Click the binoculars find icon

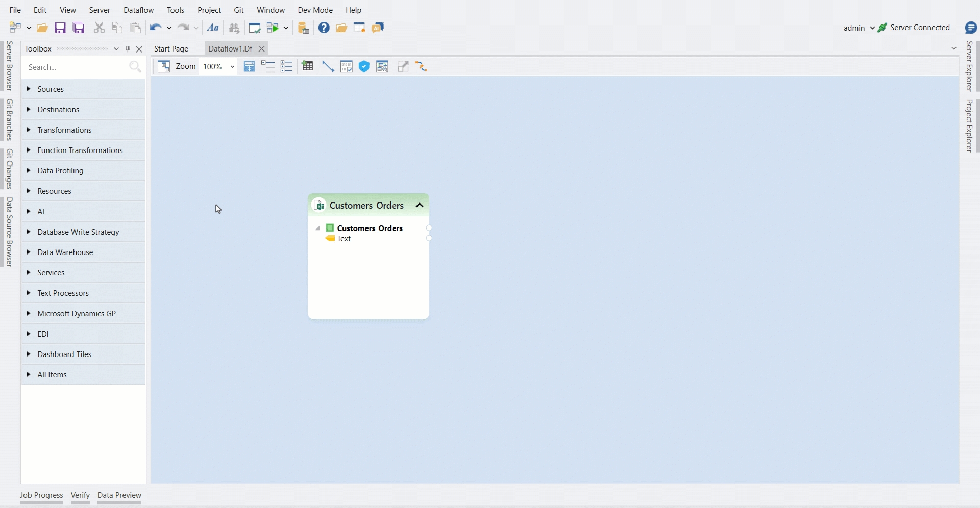[234, 28]
